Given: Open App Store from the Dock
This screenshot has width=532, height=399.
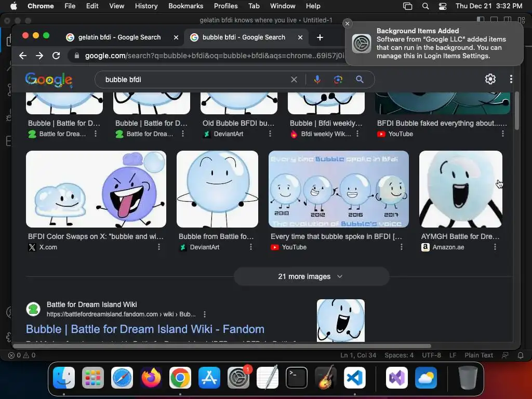Looking at the screenshot, I should point(209,378).
